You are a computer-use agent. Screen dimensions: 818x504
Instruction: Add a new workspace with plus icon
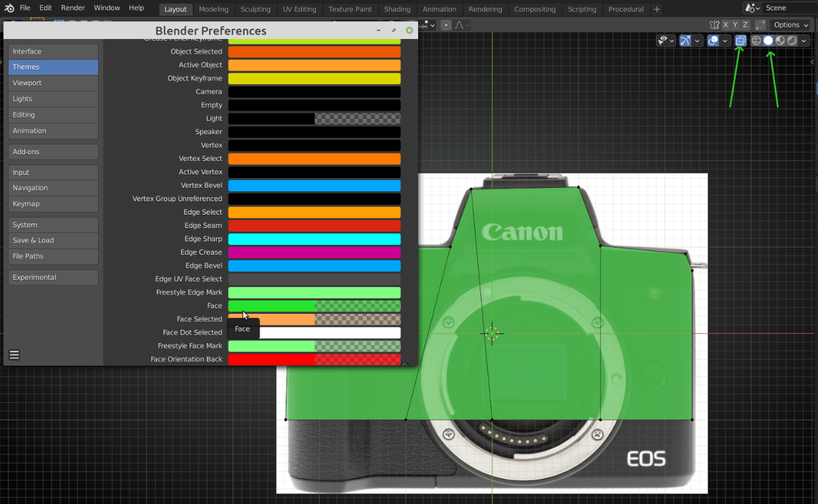(x=656, y=9)
